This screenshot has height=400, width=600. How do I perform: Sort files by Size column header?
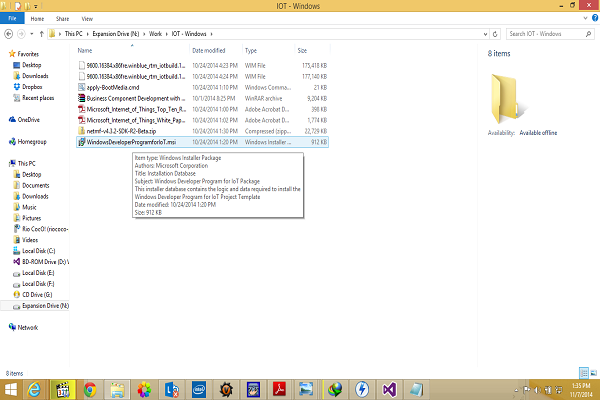point(312,51)
